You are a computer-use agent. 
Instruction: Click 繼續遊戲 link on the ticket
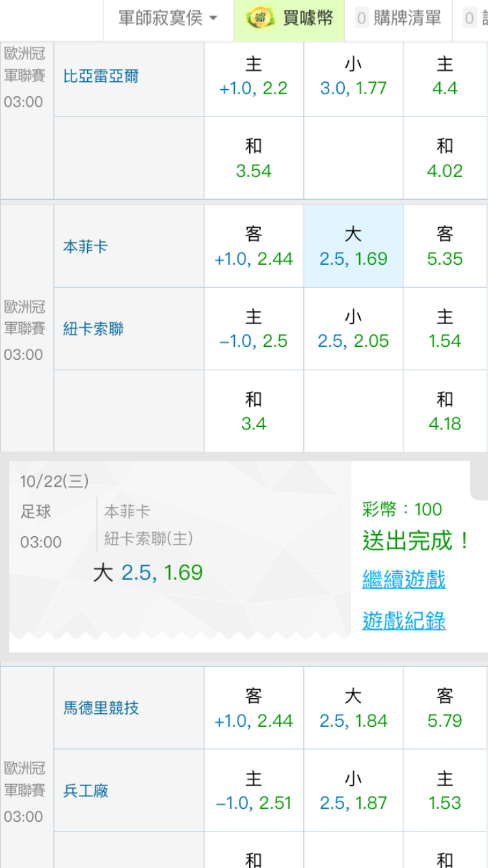(x=403, y=579)
